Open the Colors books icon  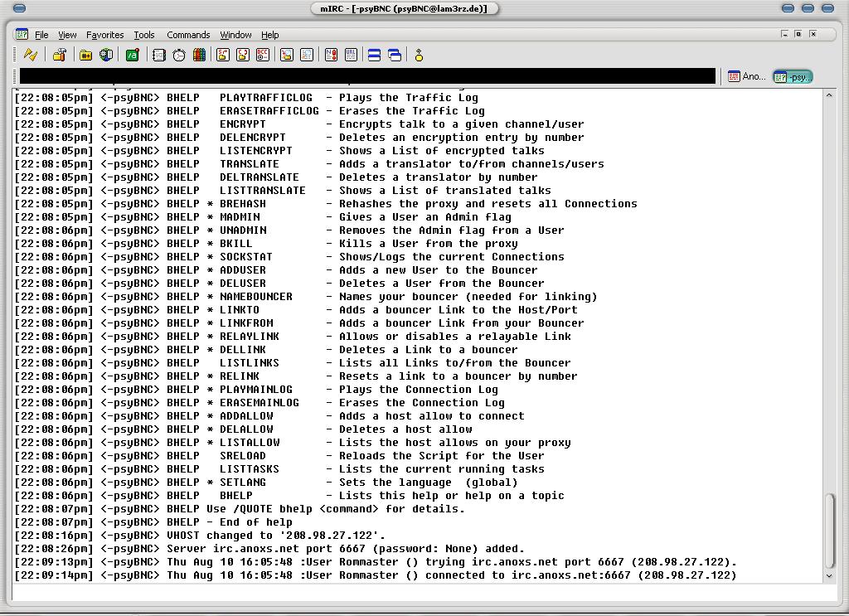199,55
